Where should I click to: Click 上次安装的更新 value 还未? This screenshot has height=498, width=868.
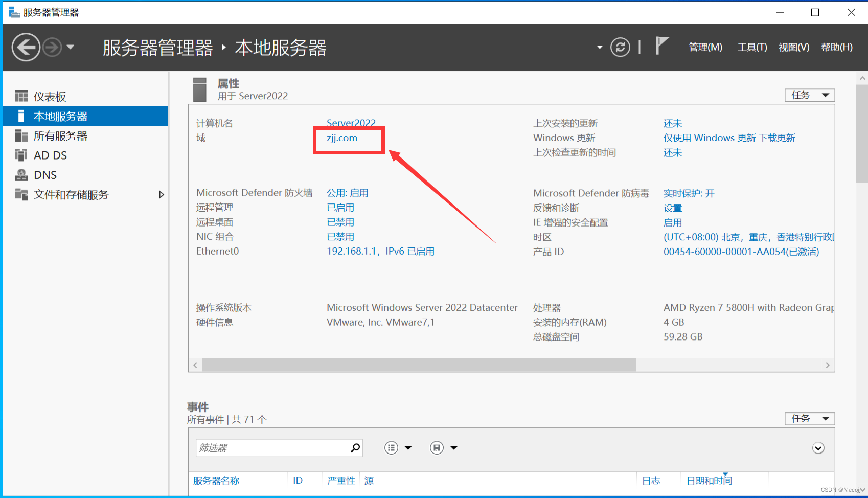[x=673, y=123]
